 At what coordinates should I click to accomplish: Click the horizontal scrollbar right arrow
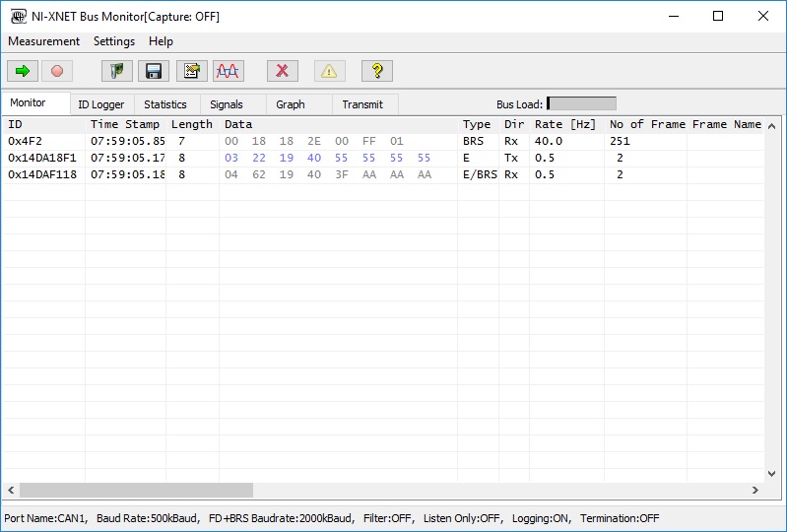point(755,490)
